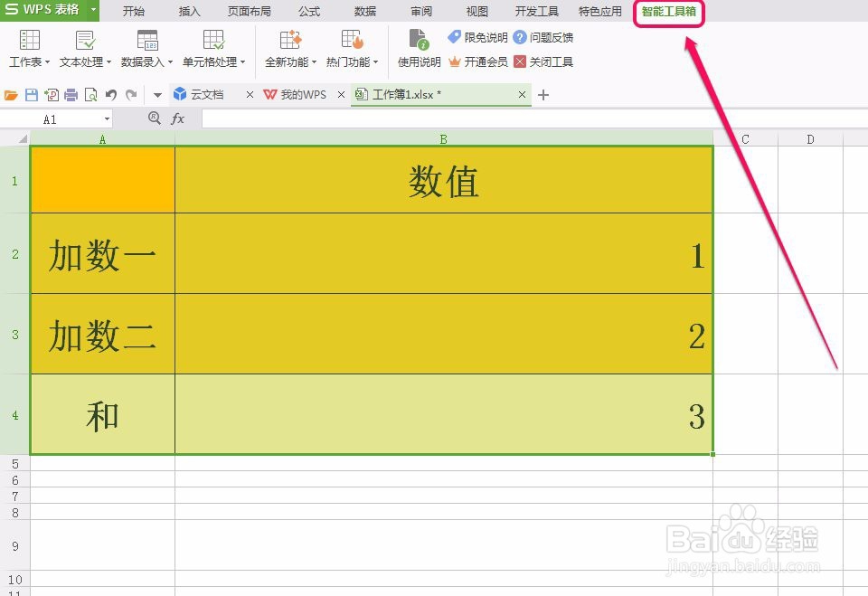Expand the quick access toolbar customize arrow
The height and width of the screenshot is (596, 868).
(x=156, y=93)
